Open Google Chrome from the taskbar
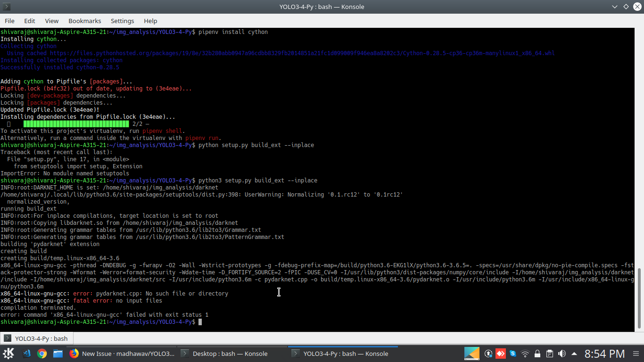This screenshot has width=644, height=362. click(42, 354)
